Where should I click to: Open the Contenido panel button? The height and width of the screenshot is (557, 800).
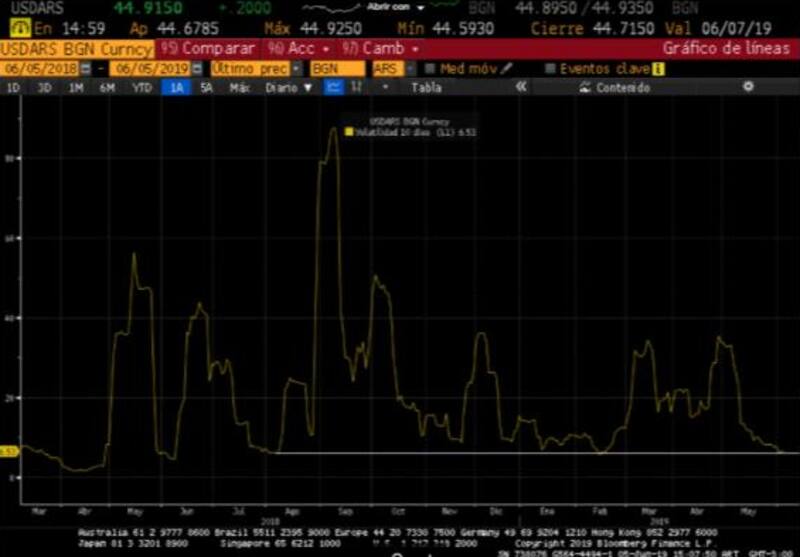[x=622, y=88]
